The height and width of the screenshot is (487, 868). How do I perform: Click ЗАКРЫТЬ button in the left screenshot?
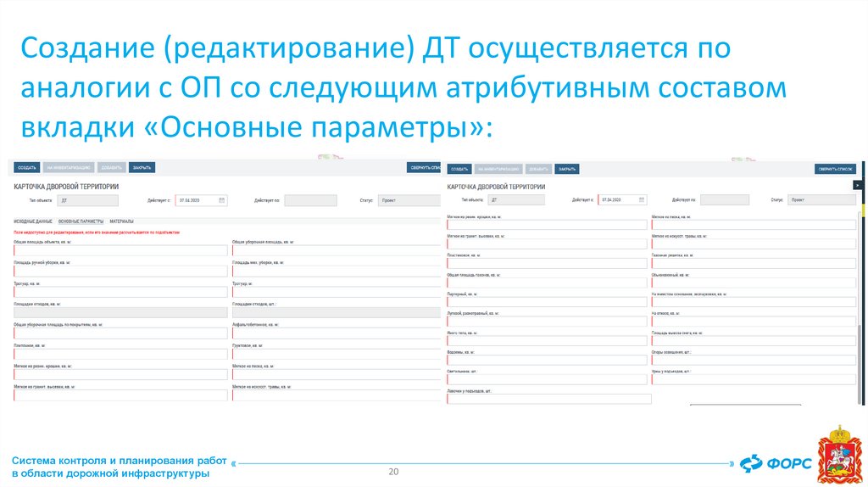pos(142,167)
